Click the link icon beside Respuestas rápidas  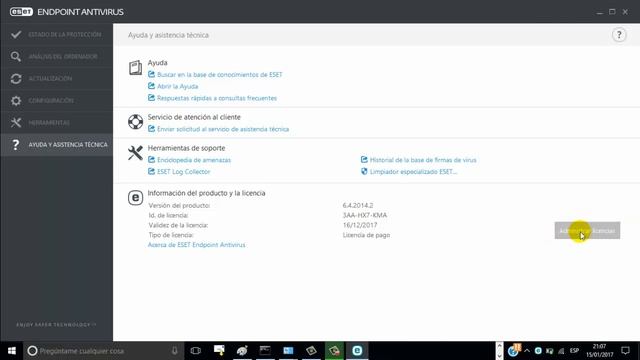[151, 98]
